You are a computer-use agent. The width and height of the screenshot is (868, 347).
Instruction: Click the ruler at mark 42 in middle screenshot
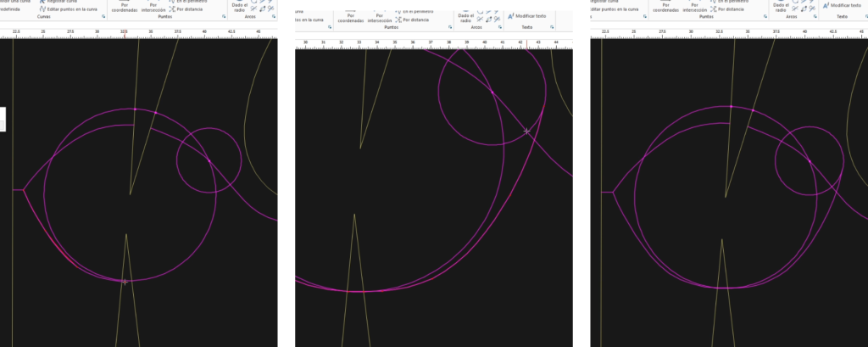(520, 43)
